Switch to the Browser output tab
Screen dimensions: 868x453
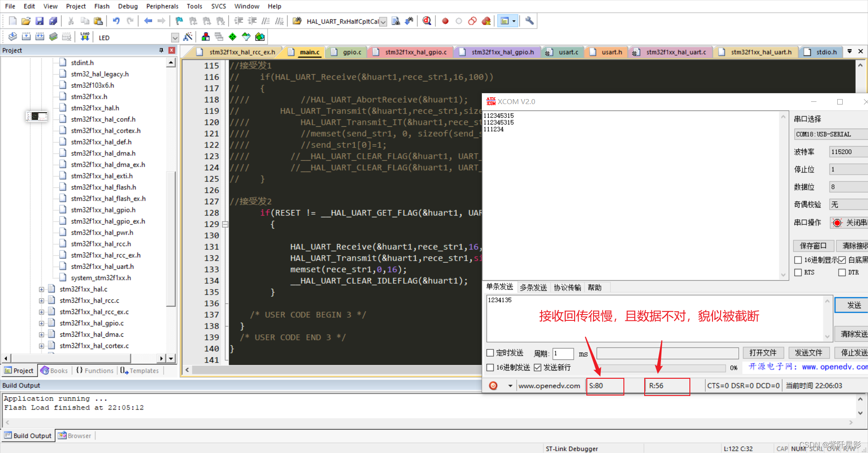(x=75, y=436)
